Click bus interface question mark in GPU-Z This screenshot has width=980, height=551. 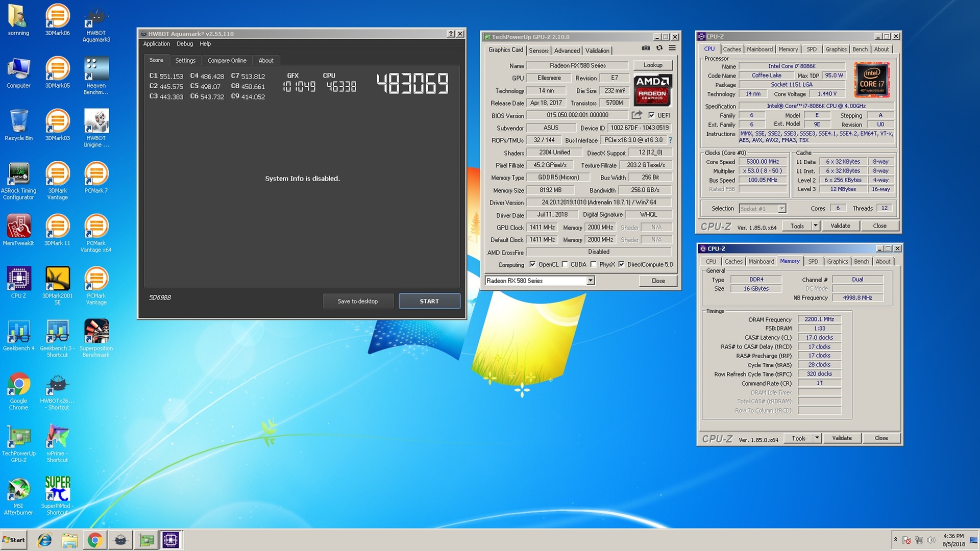(x=670, y=140)
